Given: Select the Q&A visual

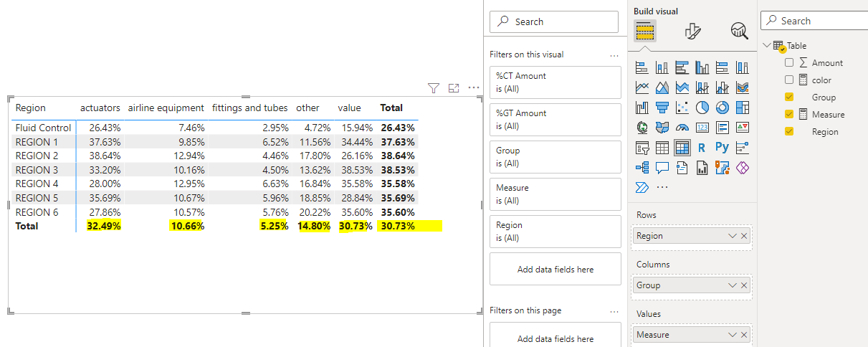Looking at the screenshot, I should 662,168.
